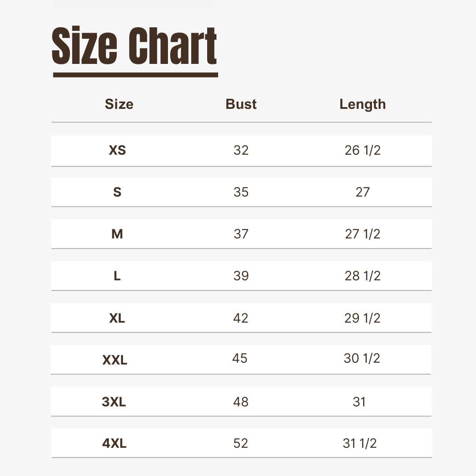Click the Bust column header
This screenshot has width=476, height=476.
(x=241, y=104)
